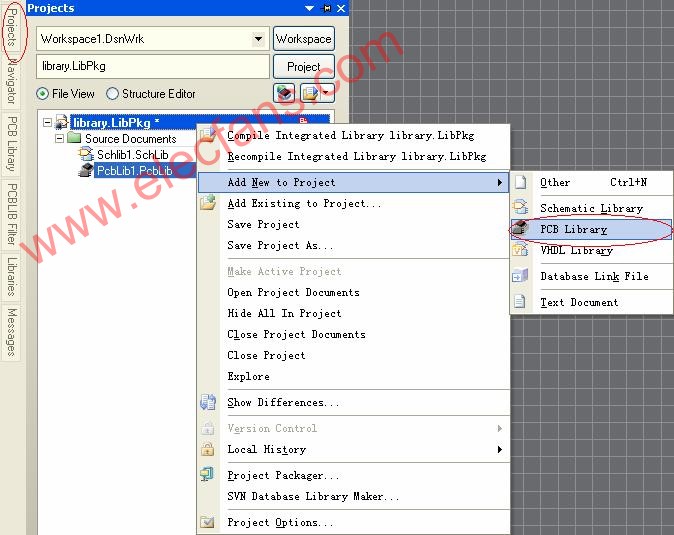
Task: Switch to the Libraries side tab
Action: click(x=12, y=276)
